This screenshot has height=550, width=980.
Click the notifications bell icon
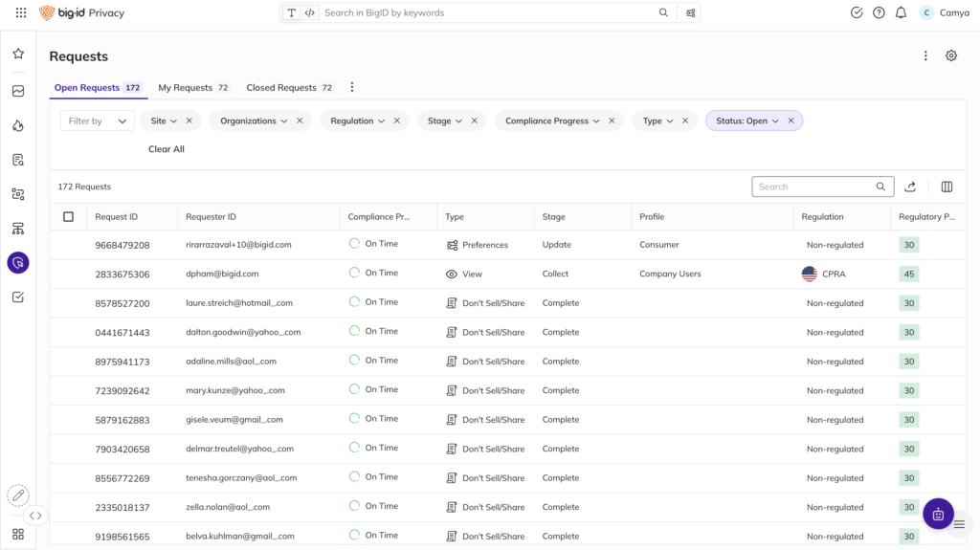coord(901,13)
